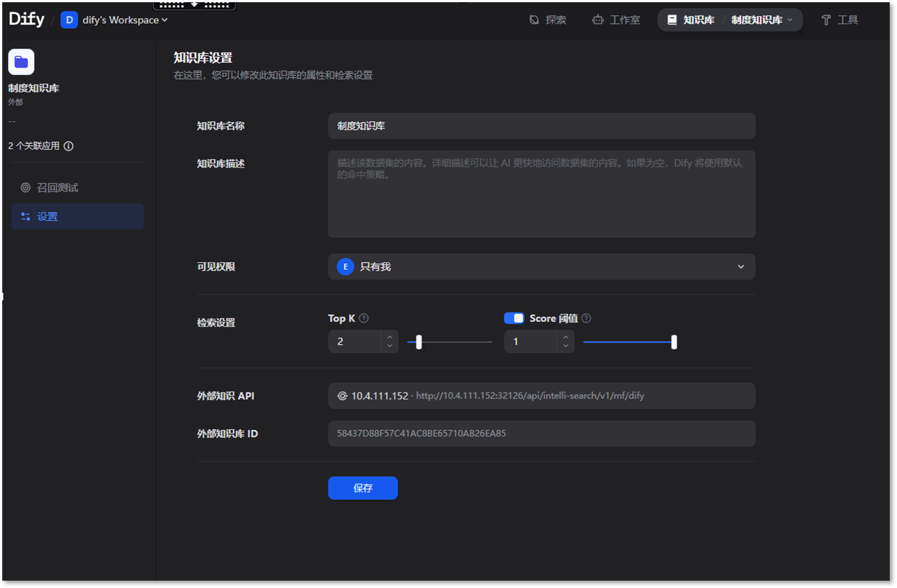Disable the Score 阈值 toggle
This screenshot has height=588, width=897.
[x=514, y=318]
